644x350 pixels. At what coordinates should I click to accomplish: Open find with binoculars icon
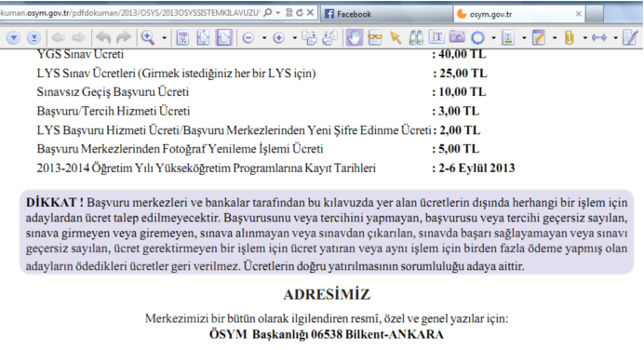click(416, 38)
